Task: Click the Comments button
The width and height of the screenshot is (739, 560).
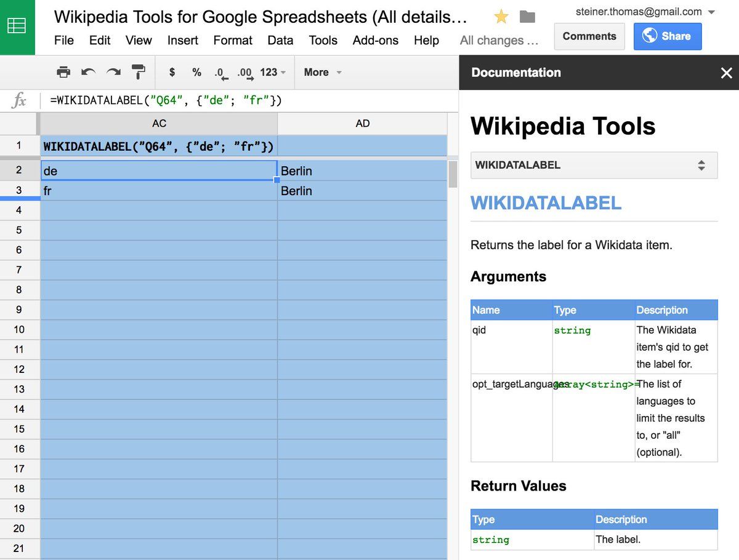Action: click(x=589, y=36)
